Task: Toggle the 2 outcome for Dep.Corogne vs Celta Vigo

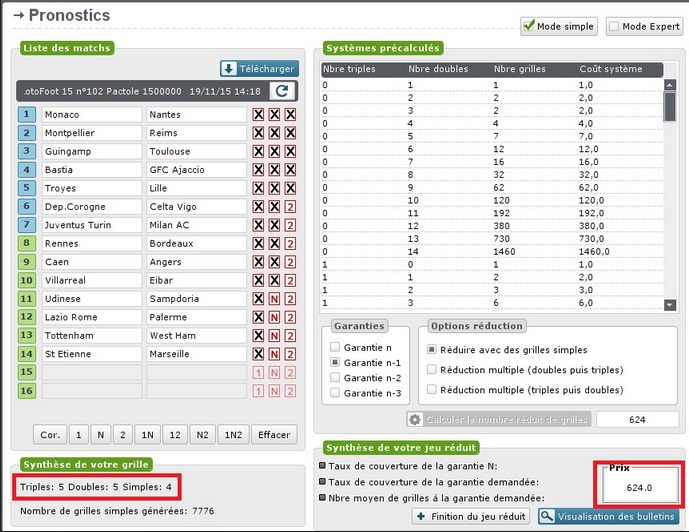Action: click(290, 207)
